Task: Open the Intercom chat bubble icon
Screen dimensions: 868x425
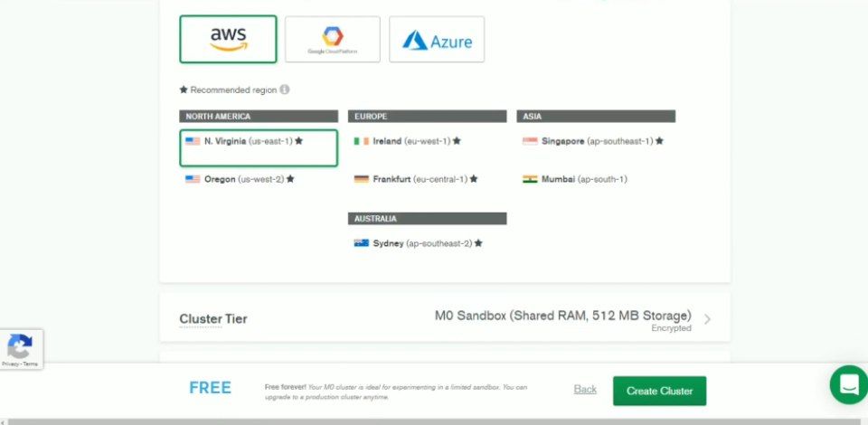Action: pos(849,384)
